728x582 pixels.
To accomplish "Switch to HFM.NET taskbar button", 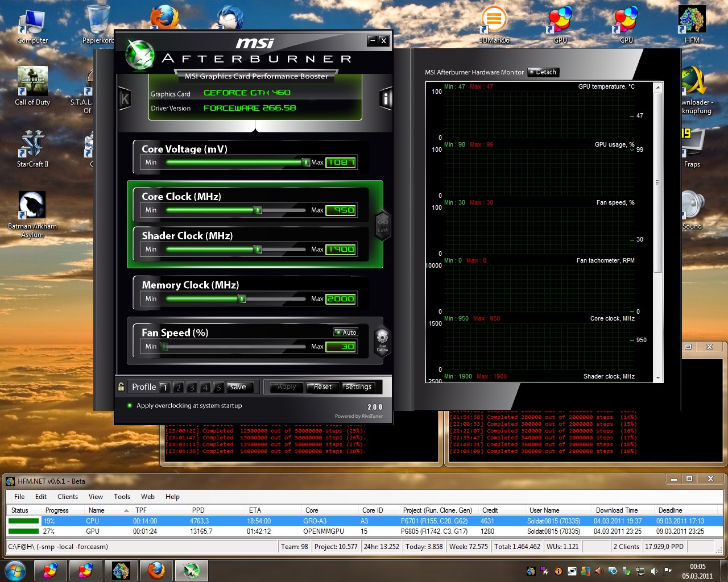I will (121, 570).
